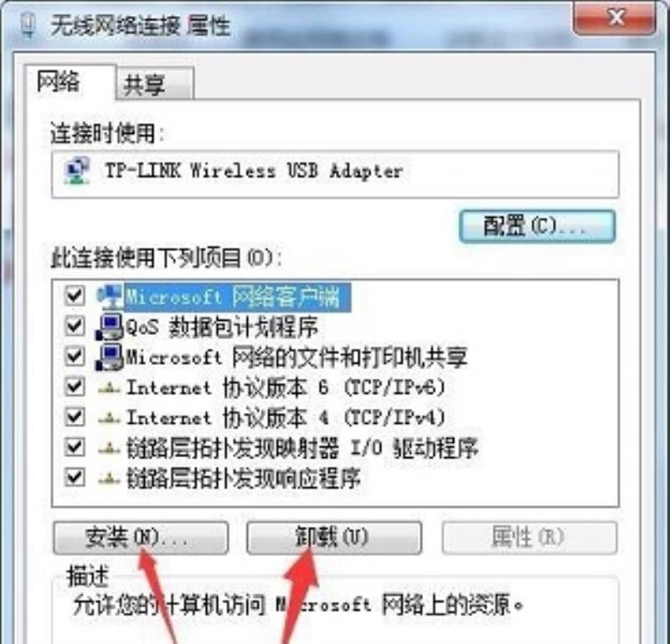This screenshot has height=644, width=670.
Task: Click the 卸载(U) button
Action: (x=334, y=538)
